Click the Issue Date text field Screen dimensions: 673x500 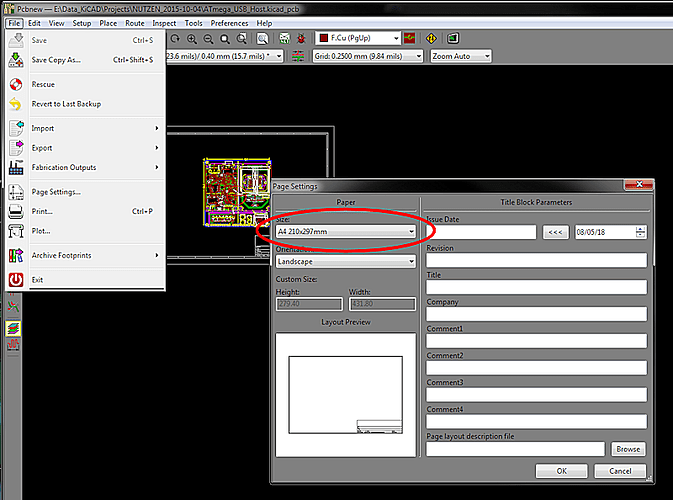(481, 232)
